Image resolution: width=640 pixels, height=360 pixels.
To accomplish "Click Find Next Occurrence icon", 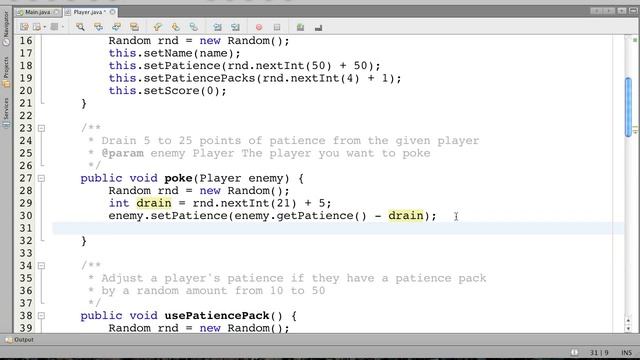I will [x=116, y=27].
